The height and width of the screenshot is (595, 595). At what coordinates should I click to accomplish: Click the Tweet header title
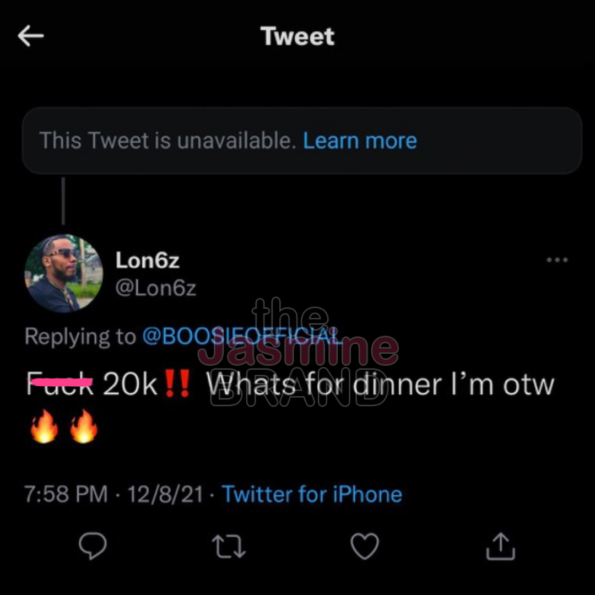[298, 36]
